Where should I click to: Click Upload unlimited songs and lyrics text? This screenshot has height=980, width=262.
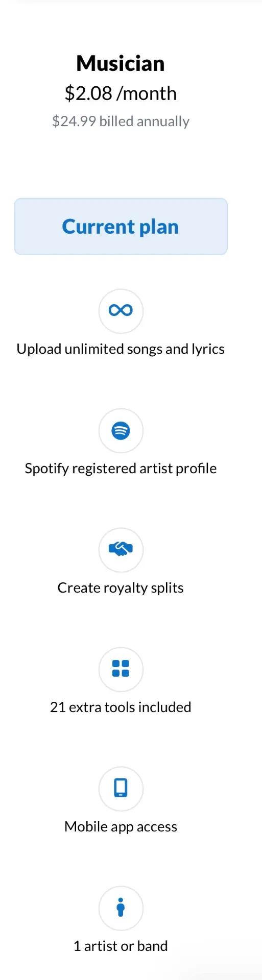coord(121,349)
